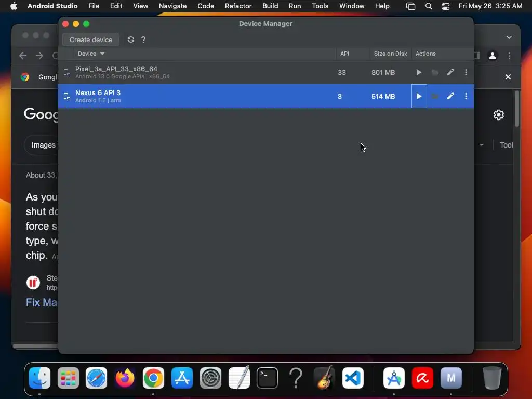
Task: Open the Trash in the Dock
Action: [492, 378]
